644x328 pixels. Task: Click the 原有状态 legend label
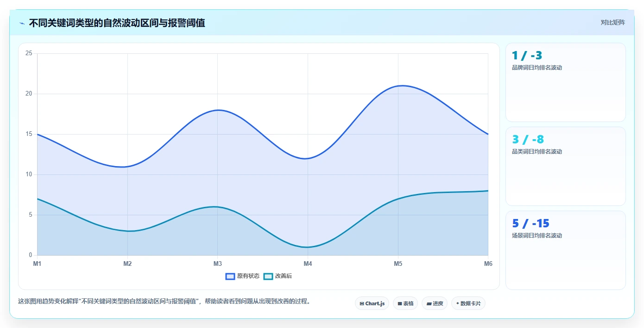pos(248,276)
